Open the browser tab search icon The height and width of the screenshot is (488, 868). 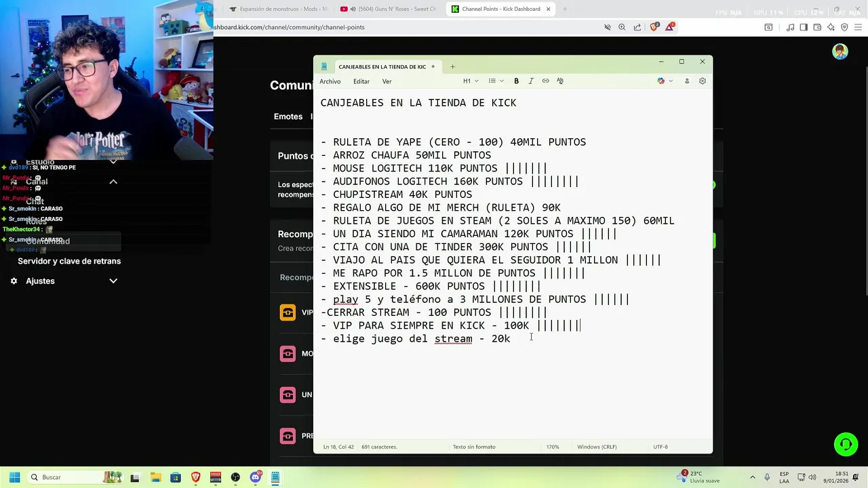pos(768,27)
